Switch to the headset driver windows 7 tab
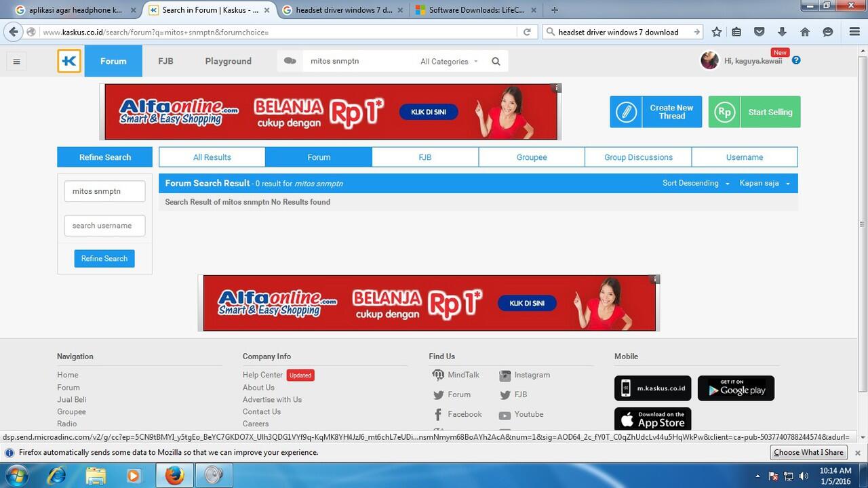The width and height of the screenshot is (868, 488). pos(343,10)
